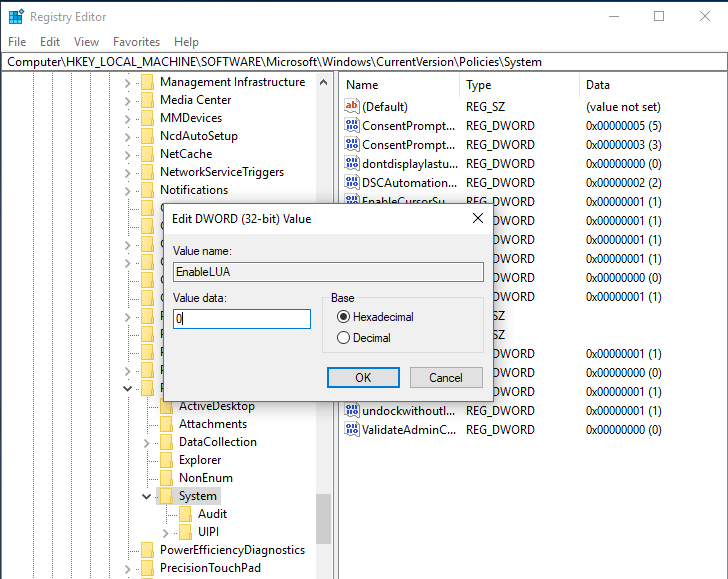Click the tree pane vertical scrollbar thumb

coord(324,518)
